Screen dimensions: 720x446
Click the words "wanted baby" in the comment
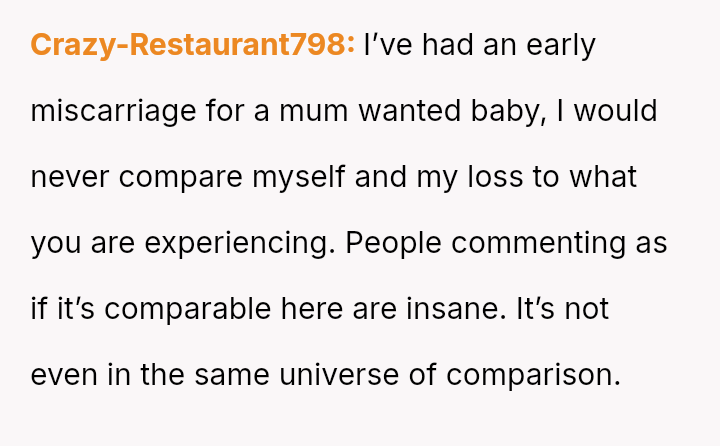tap(452, 112)
